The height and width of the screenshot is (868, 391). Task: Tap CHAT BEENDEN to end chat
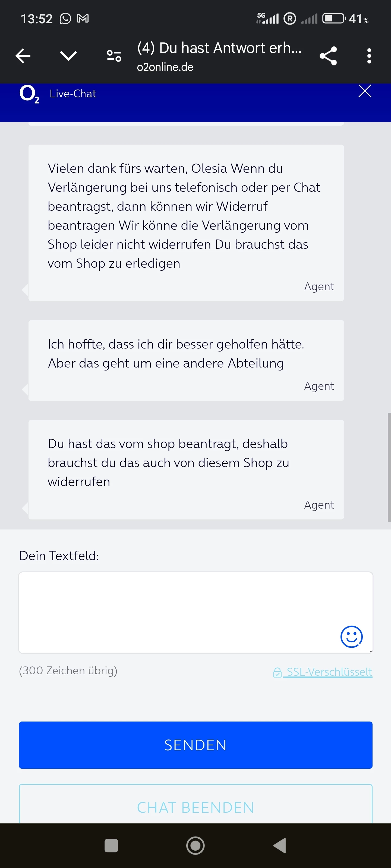pos(196,807)
